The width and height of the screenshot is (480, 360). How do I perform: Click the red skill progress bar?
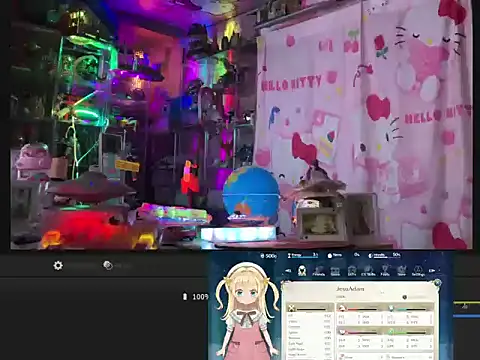pyautogui.click(x=363, y=309)
